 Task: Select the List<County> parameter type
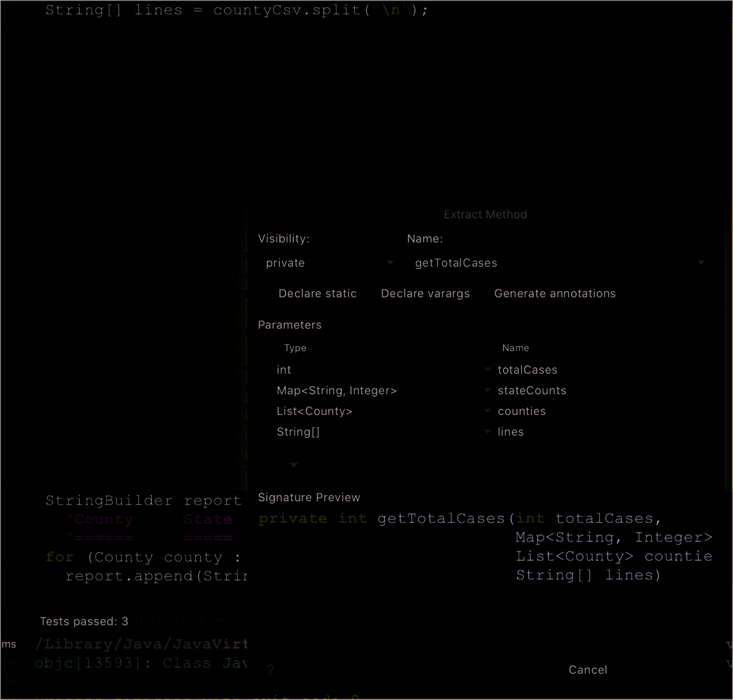(x=314, y=411)
